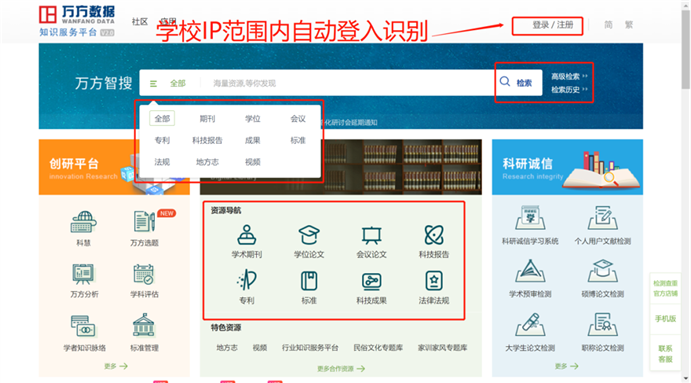Viewport: 691px width, 383px height.
Task: Select 学位 in the category dropdown
Action: (253, 119)
